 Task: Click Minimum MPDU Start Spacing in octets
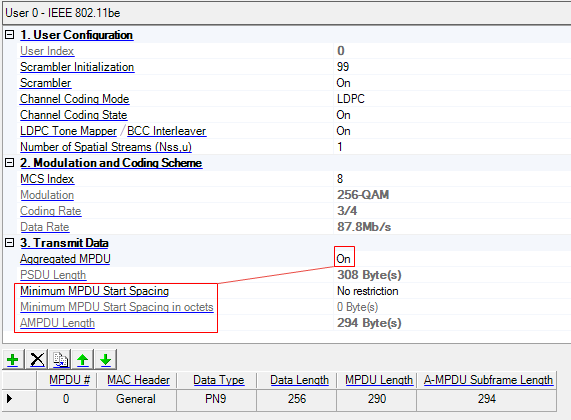117,307
